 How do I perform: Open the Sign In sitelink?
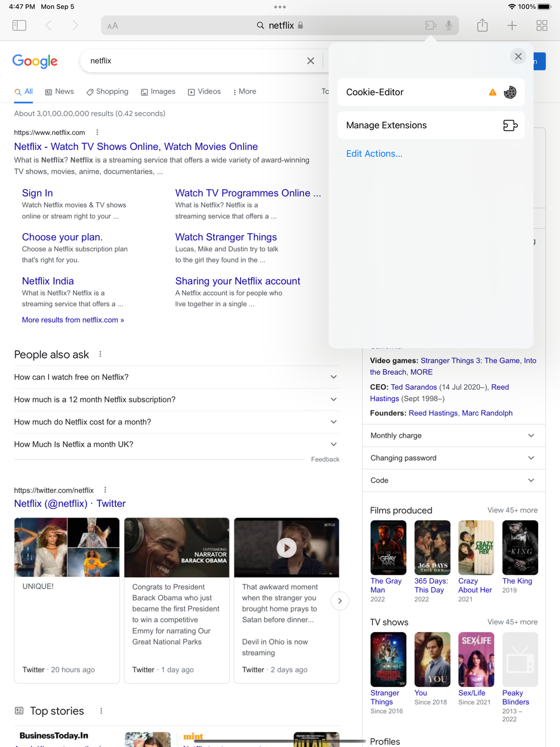coord(38,193)
